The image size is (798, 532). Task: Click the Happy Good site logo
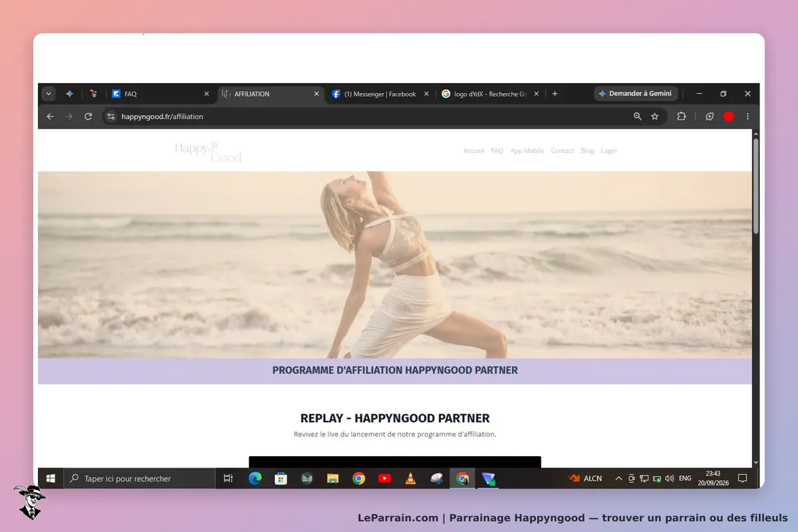pos(208,152)
